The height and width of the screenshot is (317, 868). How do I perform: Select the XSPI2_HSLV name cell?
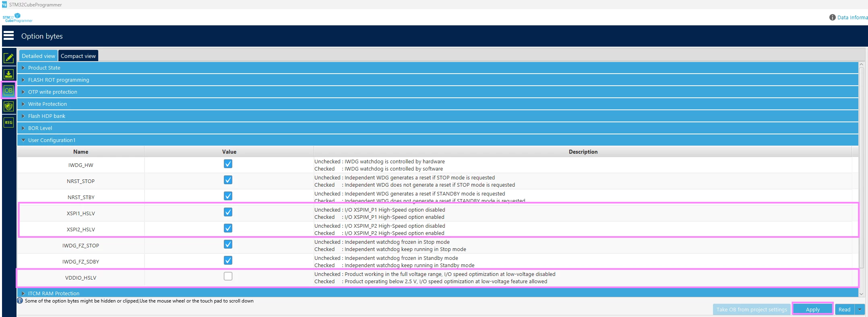pyautogui.click(x=81, y=229)
